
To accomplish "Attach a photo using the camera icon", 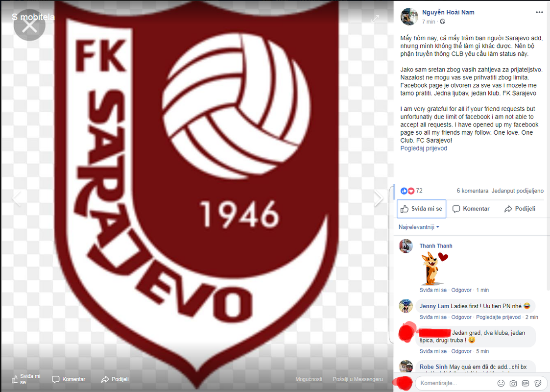I will 513,383.
